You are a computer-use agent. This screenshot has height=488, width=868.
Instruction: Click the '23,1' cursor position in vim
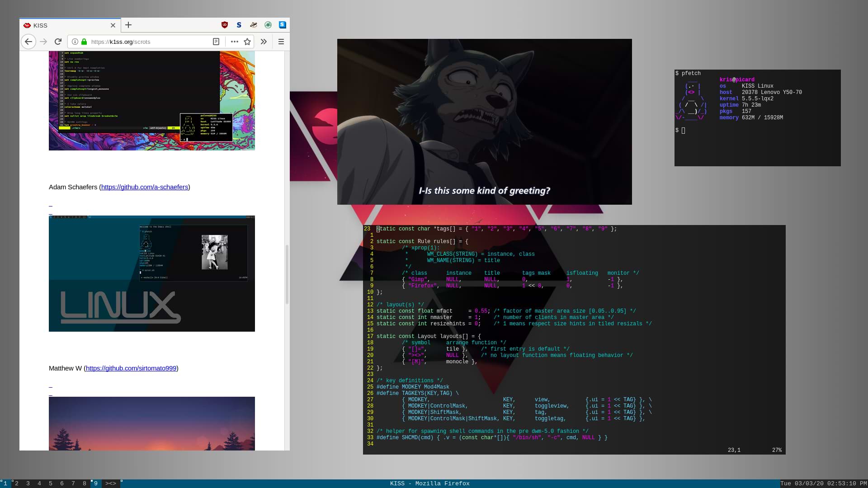coord(734,450)
